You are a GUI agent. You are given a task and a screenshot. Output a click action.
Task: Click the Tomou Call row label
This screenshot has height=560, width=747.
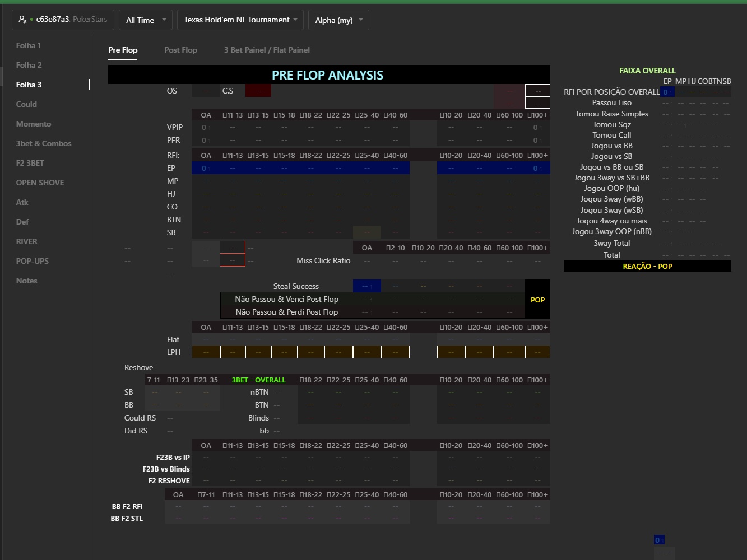pos(612,135)
